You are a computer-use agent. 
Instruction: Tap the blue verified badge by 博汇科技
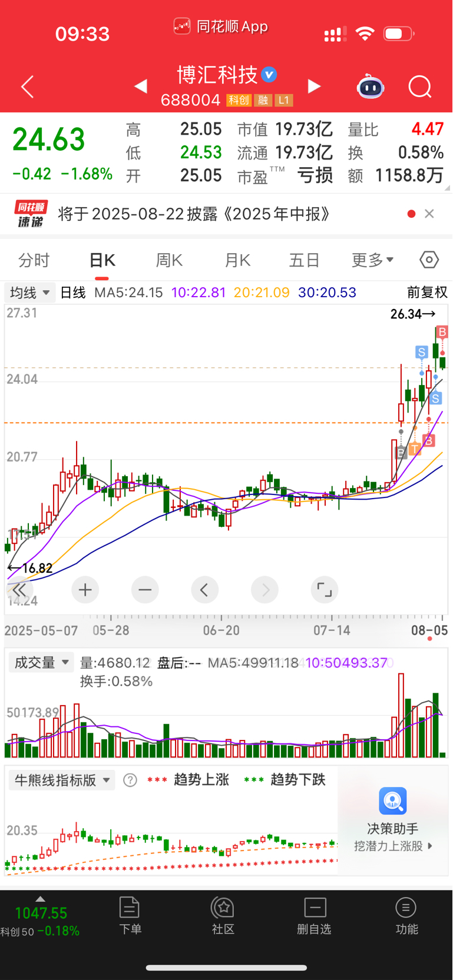(269, 75)
